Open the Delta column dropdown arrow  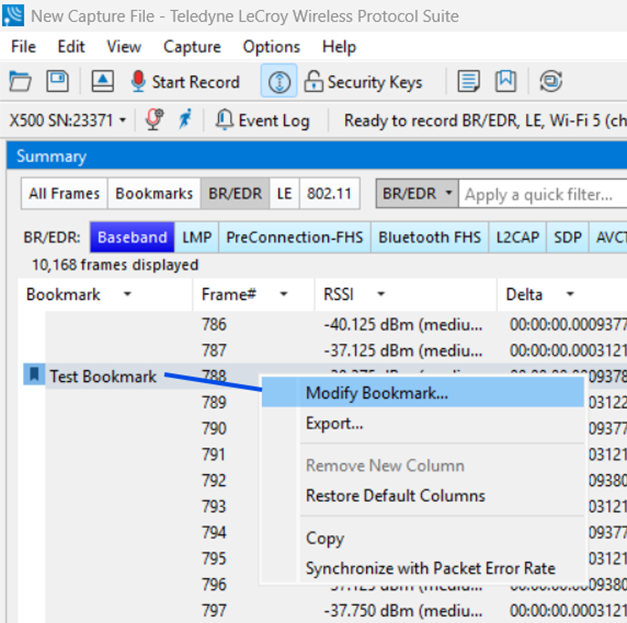(570, 294)
